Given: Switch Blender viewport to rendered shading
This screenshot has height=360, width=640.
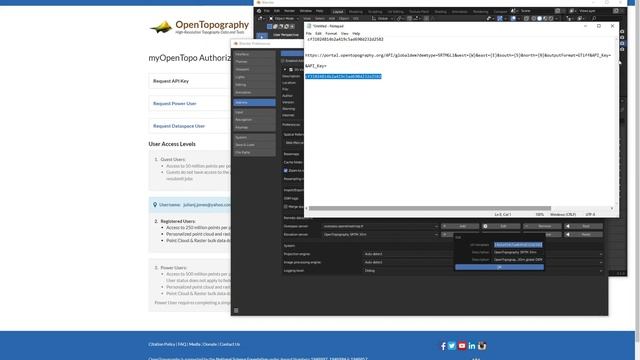Looking at the screenshot, I should 551,18.
